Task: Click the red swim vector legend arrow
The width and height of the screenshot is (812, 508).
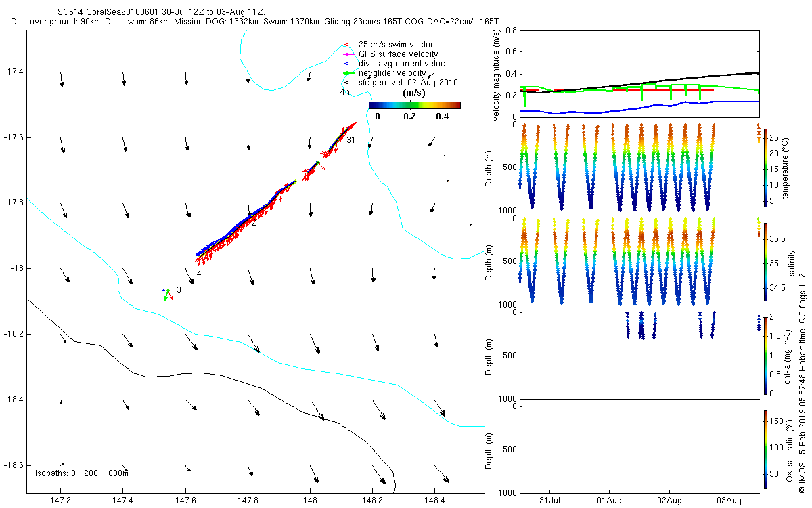Action: (x=348, y=45)
